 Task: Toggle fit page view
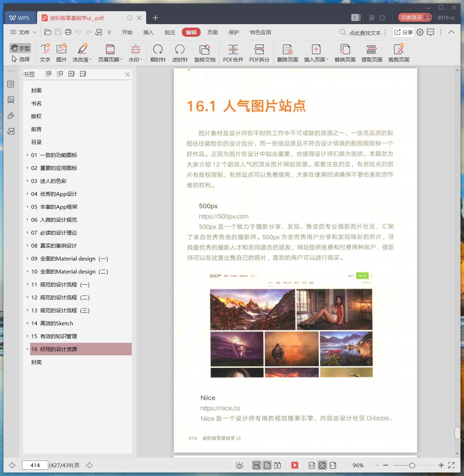[x=322, y=465]
